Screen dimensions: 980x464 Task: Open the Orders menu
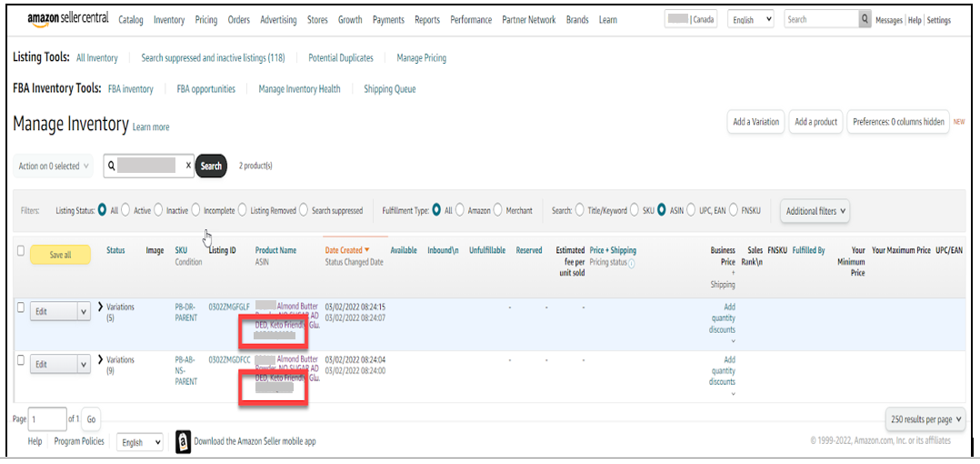point(239,20)
